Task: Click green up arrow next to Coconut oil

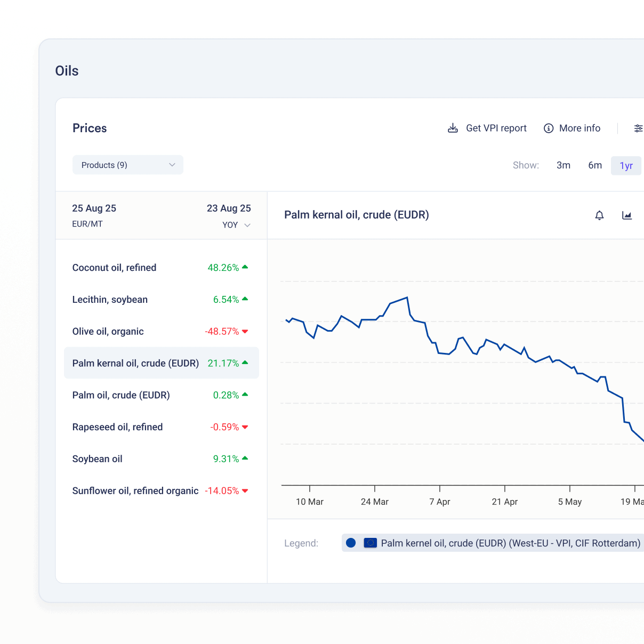Action: coord(245,267)
